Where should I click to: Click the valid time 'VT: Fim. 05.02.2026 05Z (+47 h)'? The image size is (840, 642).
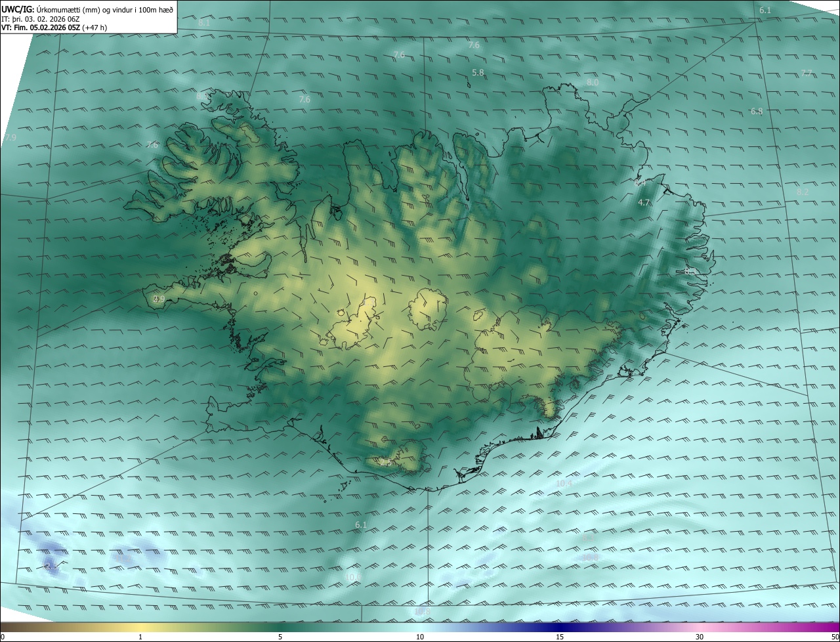click(x=54, y=28)
